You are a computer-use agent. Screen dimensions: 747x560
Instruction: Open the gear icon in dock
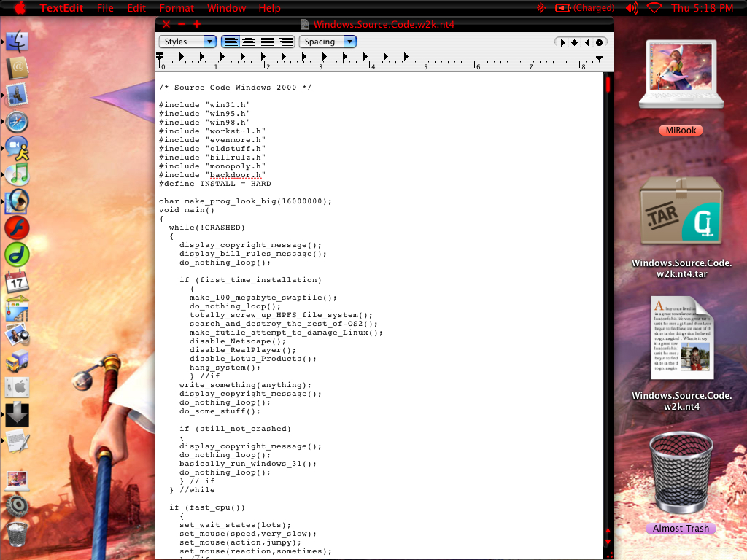pyautogui.click(x=18, y=507)
